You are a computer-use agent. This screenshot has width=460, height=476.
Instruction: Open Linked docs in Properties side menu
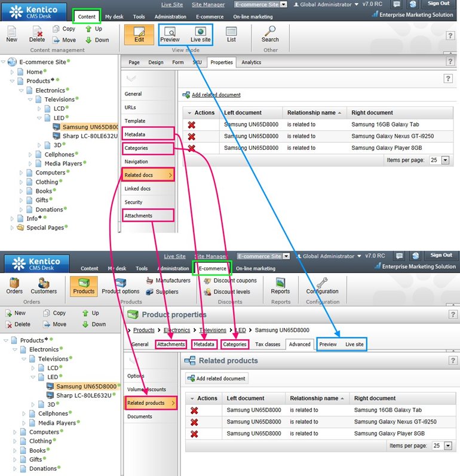click(x=148, y=189)
